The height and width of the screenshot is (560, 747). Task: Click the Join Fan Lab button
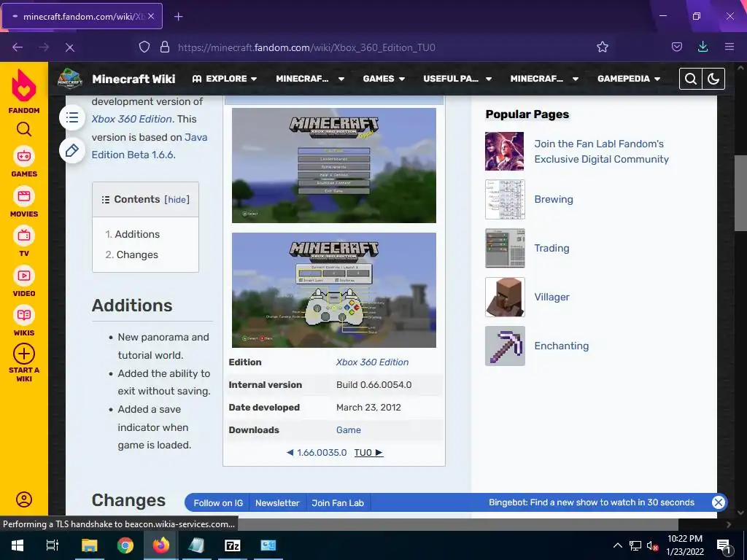[338, 503]
